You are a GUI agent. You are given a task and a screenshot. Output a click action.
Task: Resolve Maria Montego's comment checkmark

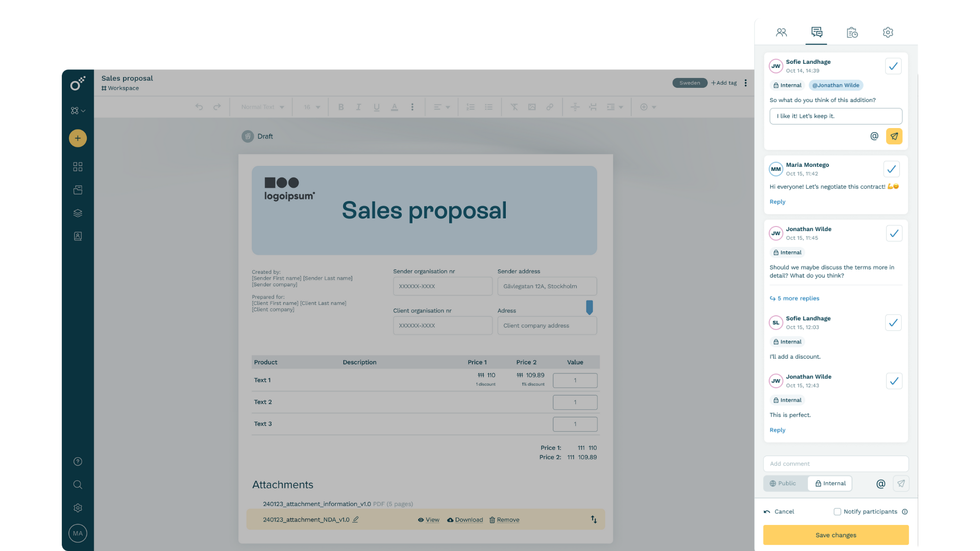(891, 169)
